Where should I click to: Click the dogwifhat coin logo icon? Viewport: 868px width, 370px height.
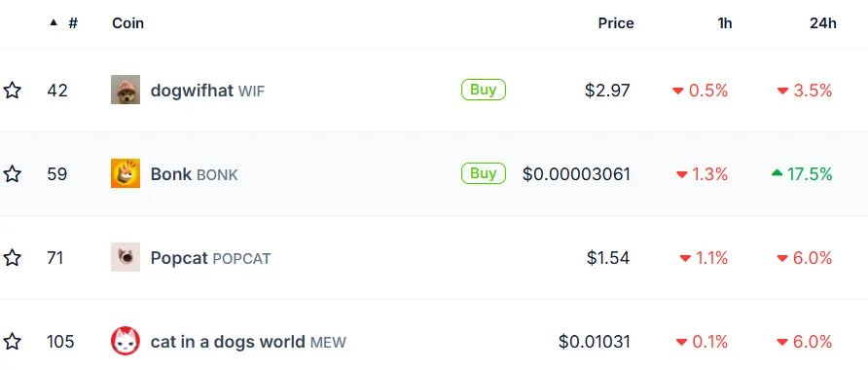coord(126,90)
